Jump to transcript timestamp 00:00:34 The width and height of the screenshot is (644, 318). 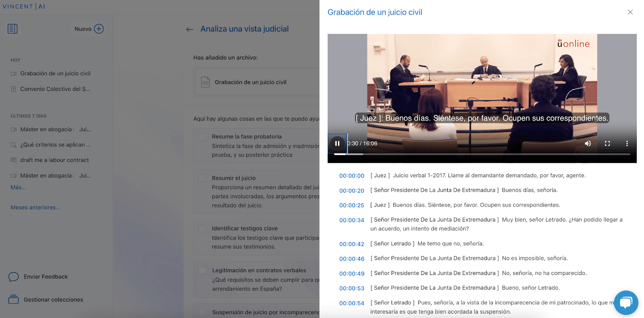tap(351, 220)
